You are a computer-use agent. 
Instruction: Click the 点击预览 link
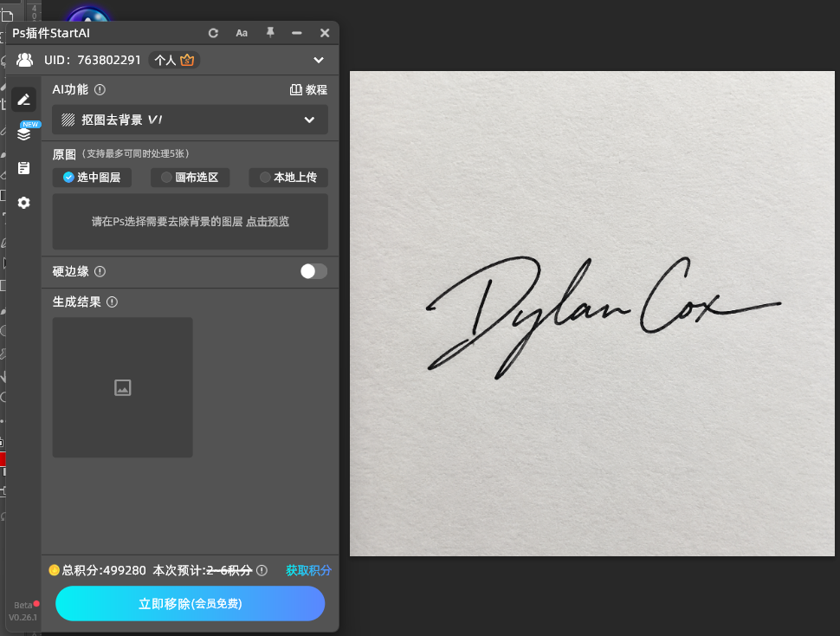coord(268,222)
